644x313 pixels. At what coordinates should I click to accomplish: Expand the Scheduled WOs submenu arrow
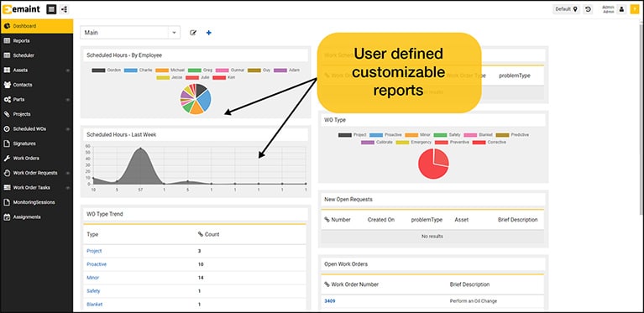click(x=68, y=129)
